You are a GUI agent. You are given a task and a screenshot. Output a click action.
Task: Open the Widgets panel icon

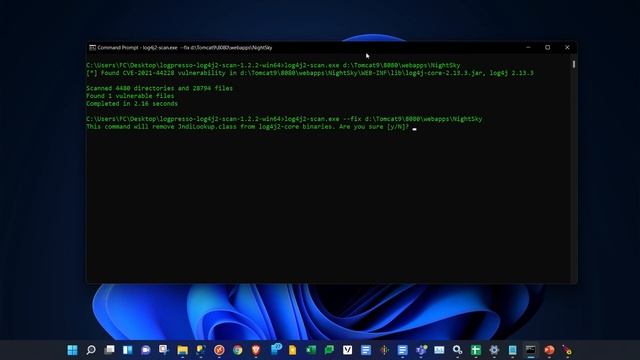[x=127, y=350]
